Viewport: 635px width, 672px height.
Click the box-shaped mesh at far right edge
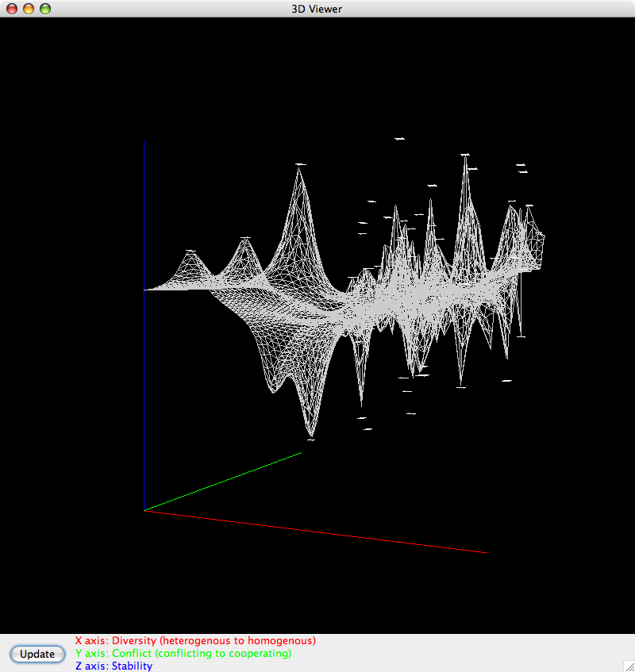click(537, 250)
